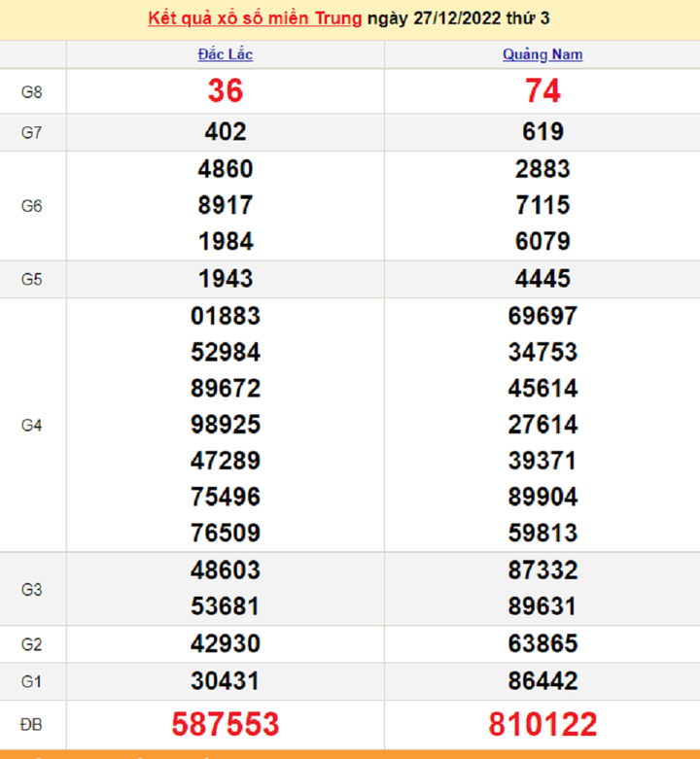Open the Quảng Nam province link
Viewport: 700px width, 759px height.
[542, 54]
